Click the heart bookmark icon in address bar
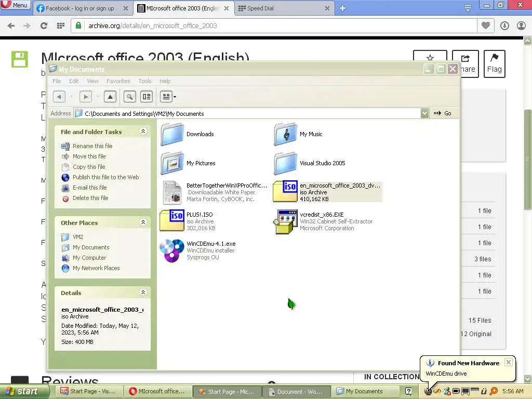The height and width of the screenshot is (399, 532). (486, 25)
